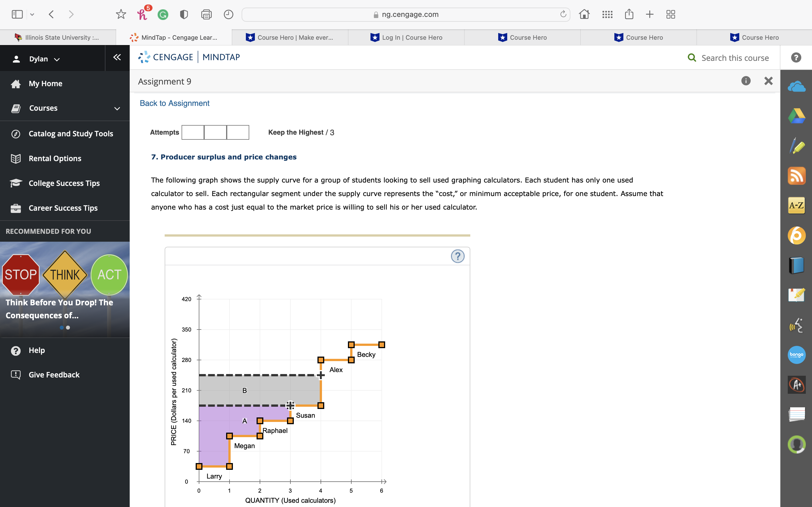
Task: Open the highlighter notes tool icon
Action: pyautogui.click(x=796, y=146)
